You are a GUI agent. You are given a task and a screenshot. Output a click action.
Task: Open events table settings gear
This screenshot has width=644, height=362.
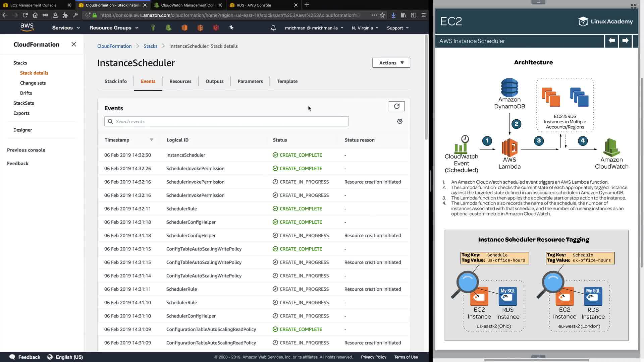coord(399,121)
